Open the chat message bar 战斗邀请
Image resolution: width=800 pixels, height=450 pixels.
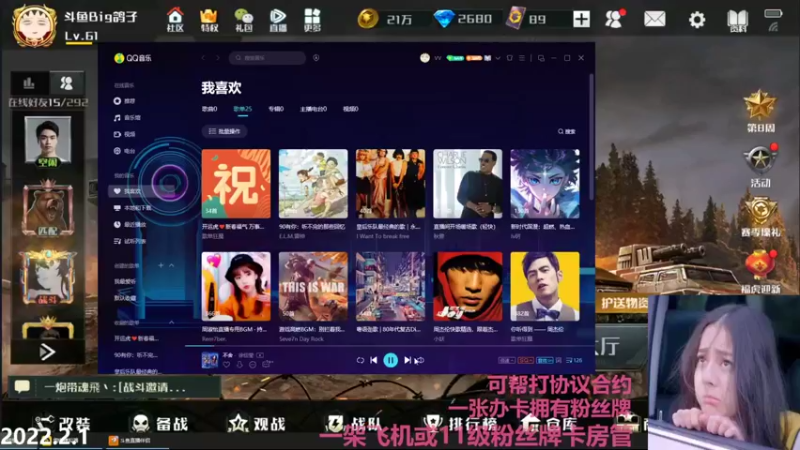(115, 387)
